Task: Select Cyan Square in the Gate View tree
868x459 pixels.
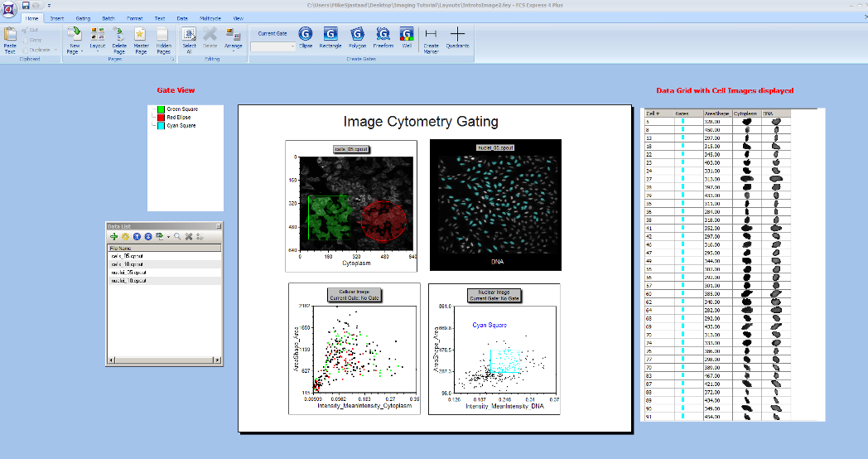Action: (x=181, y=126)
